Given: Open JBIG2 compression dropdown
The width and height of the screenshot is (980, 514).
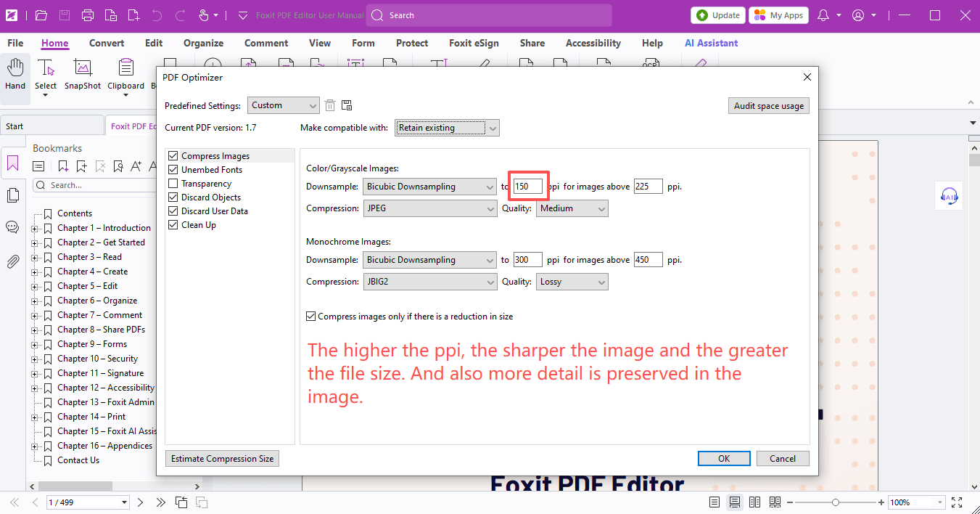Looking at the screenshot, I should (430, 282).
